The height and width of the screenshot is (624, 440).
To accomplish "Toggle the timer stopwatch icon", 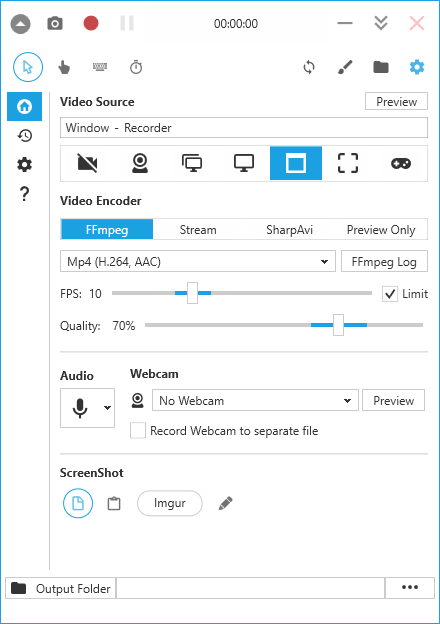I will pyautogui.click(x=136, y=67).
